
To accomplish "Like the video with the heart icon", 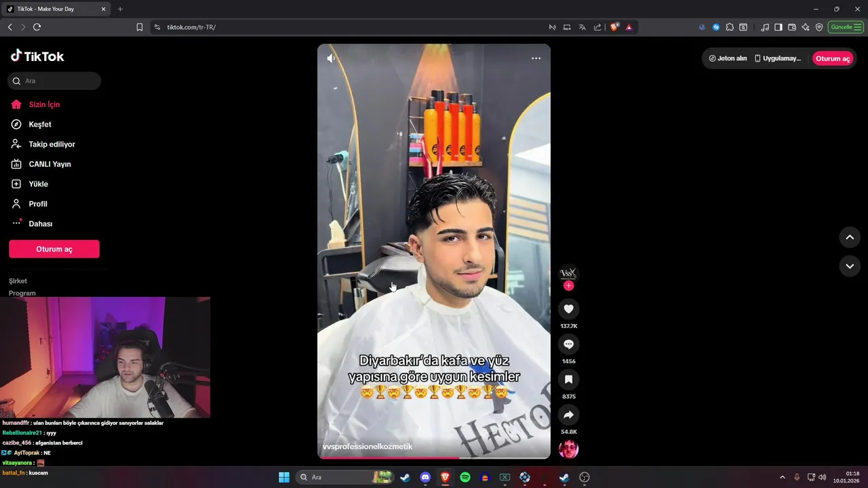I will (568, 309).
